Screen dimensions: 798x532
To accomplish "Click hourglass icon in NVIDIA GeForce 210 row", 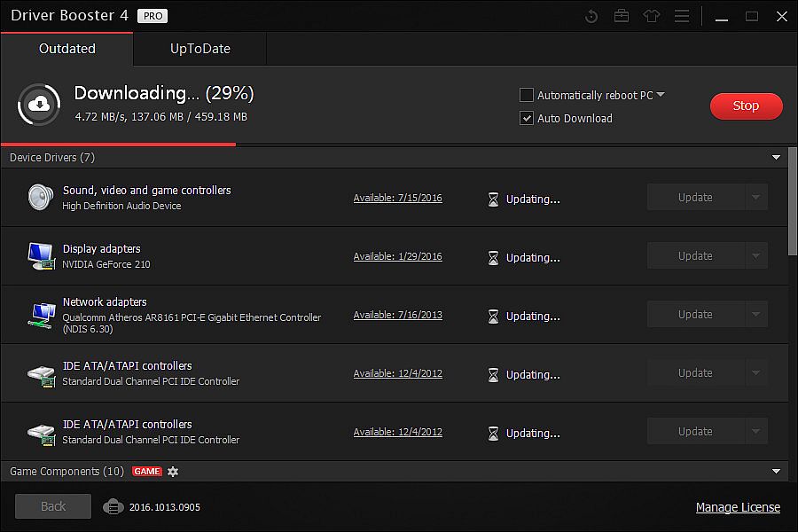I will pos(493,258).
